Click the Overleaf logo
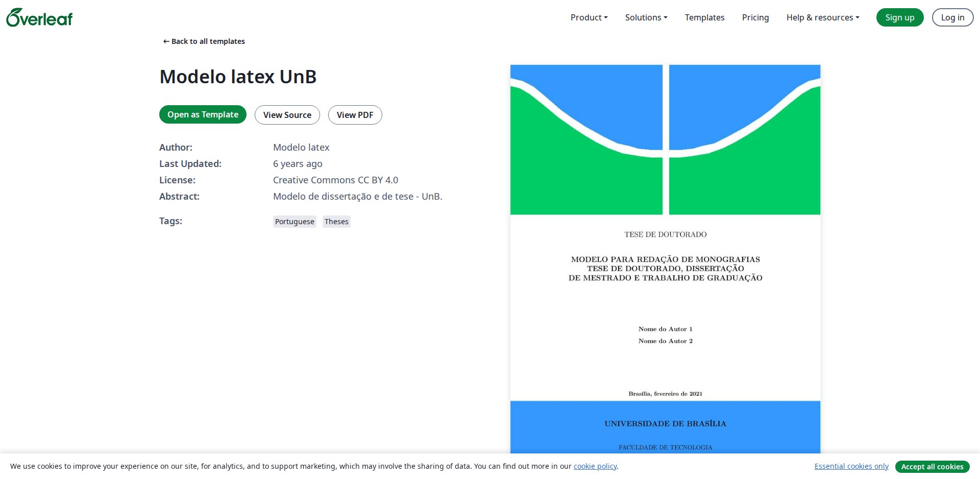The height and width of the screenshot is (479, 980). [x=39, y=18]
